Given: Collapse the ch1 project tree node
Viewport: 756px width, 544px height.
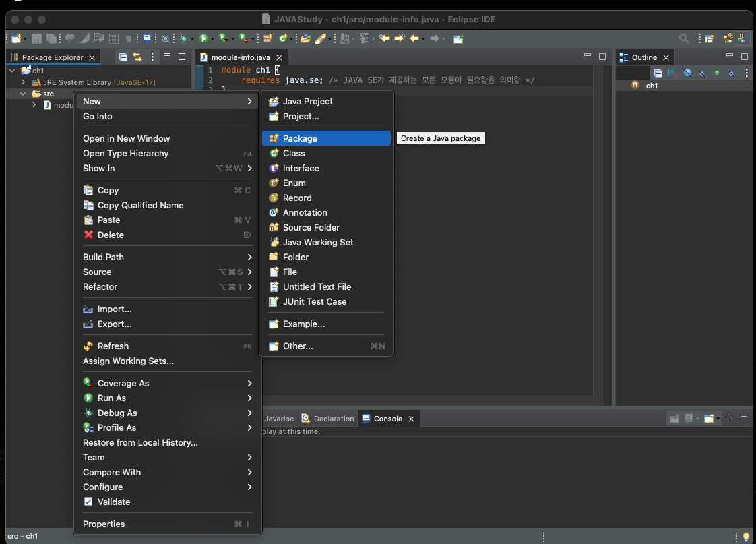Looking at the screenshot, I should (x=12, y=71).
